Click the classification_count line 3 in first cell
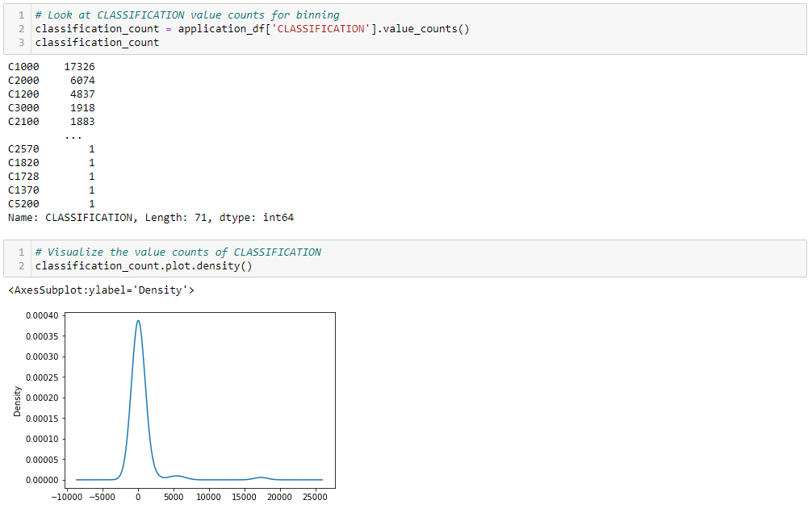The image size is (812, 517). pyautogui.click(x=97, y=43)
